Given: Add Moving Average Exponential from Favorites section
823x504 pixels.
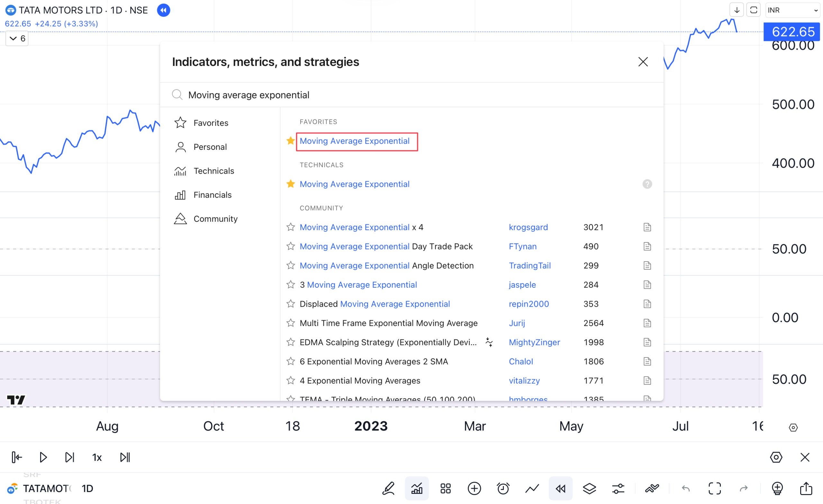Looking at the screenshot, I should pos(354,141).
